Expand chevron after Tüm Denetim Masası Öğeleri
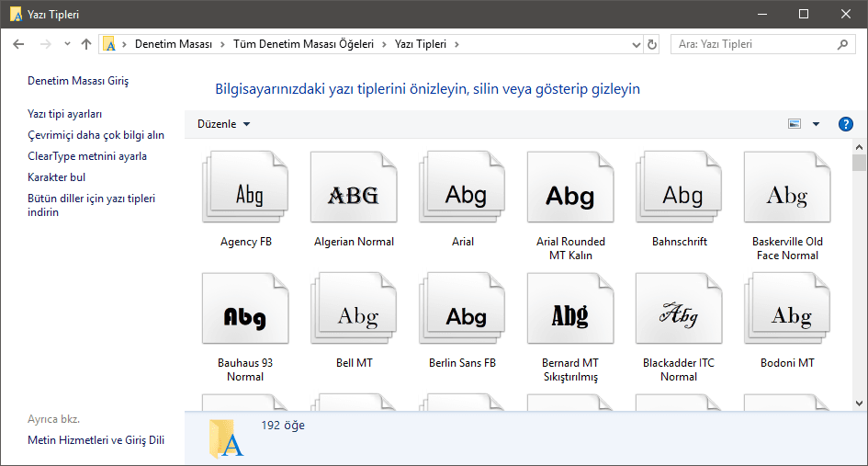Image resolution: width=868 pixels, height=466 pixels. [x=384, y=44]
